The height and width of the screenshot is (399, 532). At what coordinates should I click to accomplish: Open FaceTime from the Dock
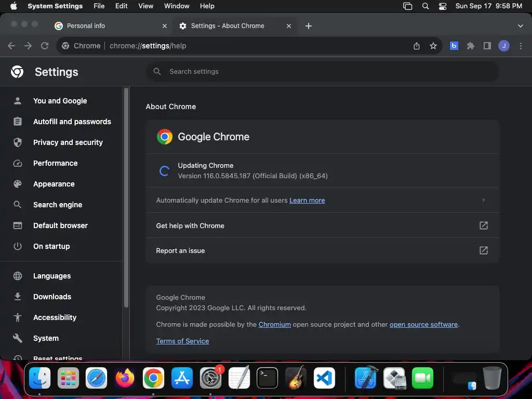[423, 378]
